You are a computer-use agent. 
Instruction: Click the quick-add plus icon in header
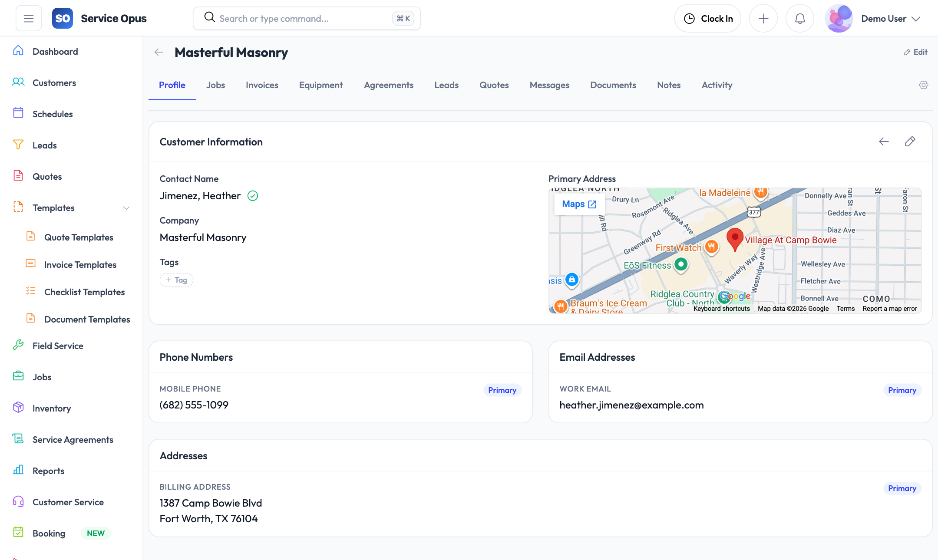(x=763, y=18)
